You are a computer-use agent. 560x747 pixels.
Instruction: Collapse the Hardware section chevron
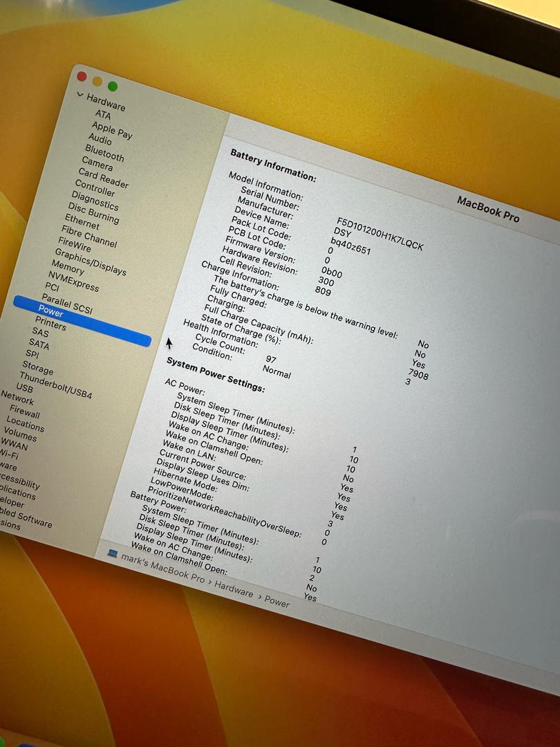click(x=80, y=95)
